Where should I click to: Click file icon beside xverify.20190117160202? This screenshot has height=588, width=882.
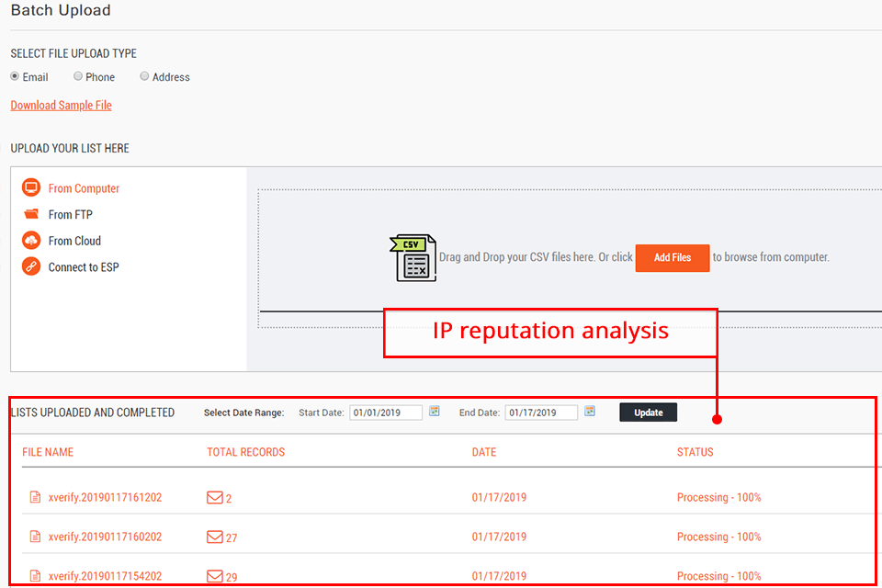pos(35,537)
